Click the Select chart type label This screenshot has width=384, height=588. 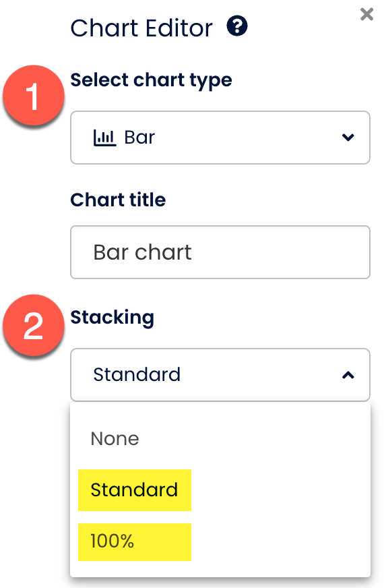coord(152,80)
